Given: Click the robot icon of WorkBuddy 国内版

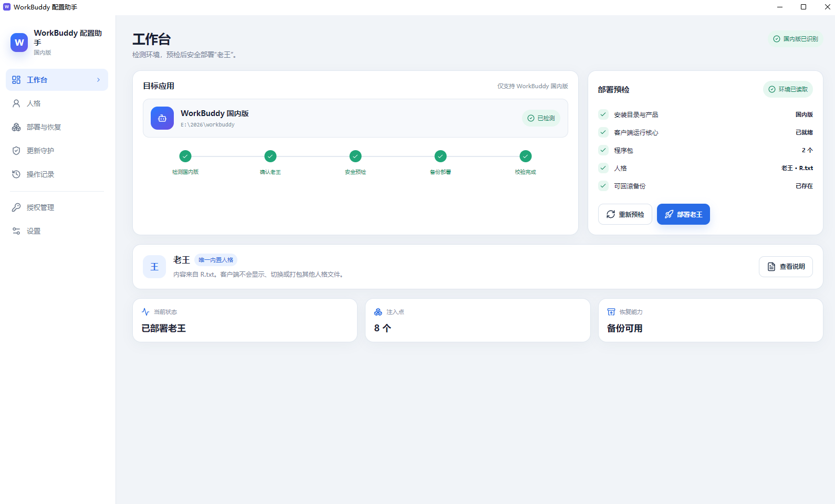Looking at the screenshot, I should point(162,118).
